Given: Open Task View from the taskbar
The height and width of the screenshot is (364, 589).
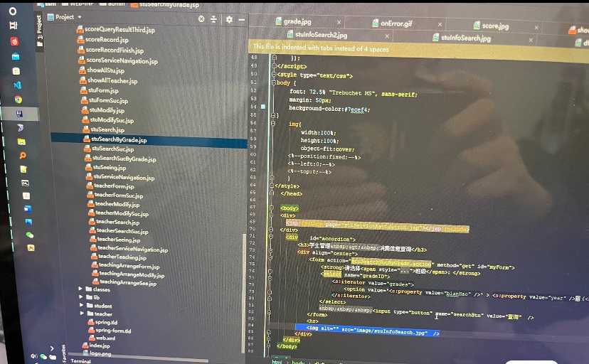Looking at the screenshot, I should click(14, 26).
